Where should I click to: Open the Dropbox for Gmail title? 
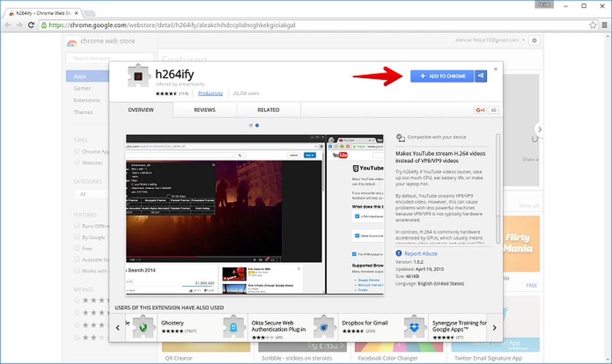365,323
